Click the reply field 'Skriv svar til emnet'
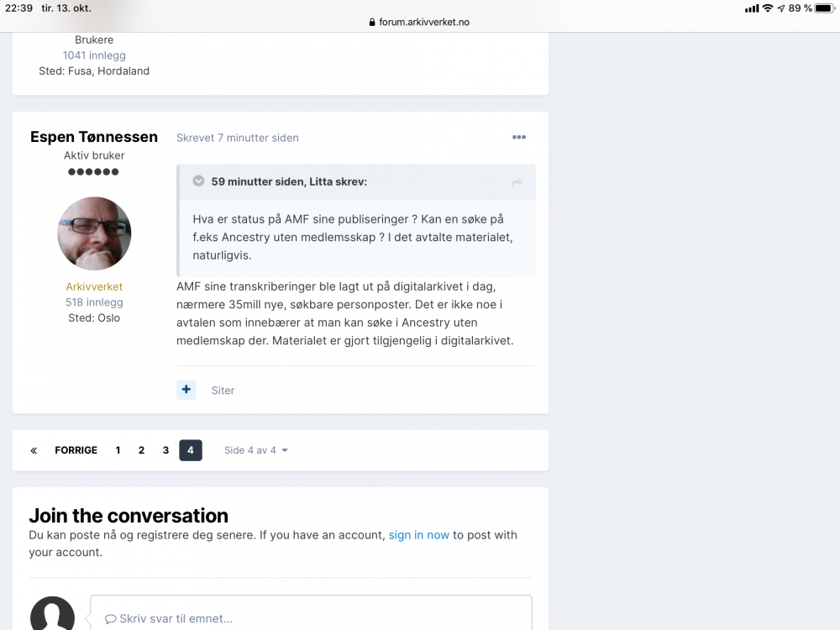The image size is (840, 630). coord(311,618)
